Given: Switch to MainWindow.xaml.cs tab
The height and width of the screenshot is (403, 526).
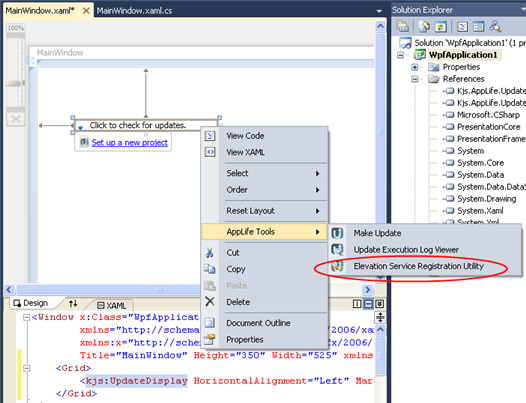Looking at the screenshot, I should 135,11.
